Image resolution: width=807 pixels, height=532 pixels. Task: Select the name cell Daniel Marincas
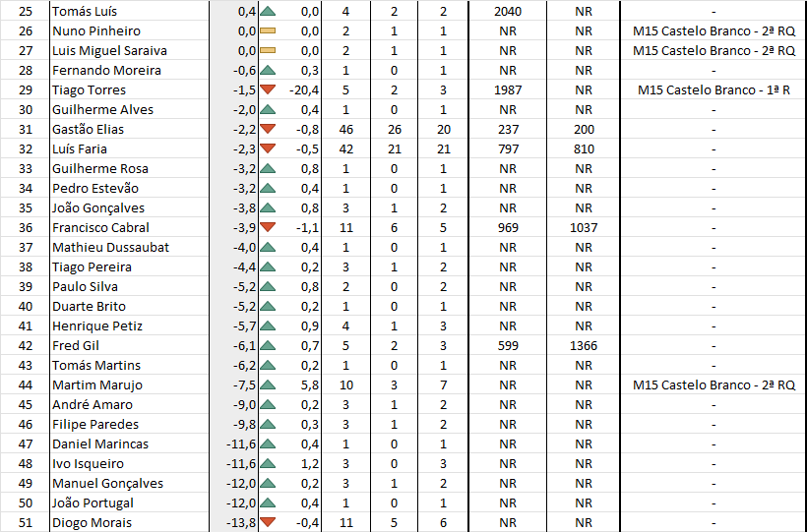129,443
